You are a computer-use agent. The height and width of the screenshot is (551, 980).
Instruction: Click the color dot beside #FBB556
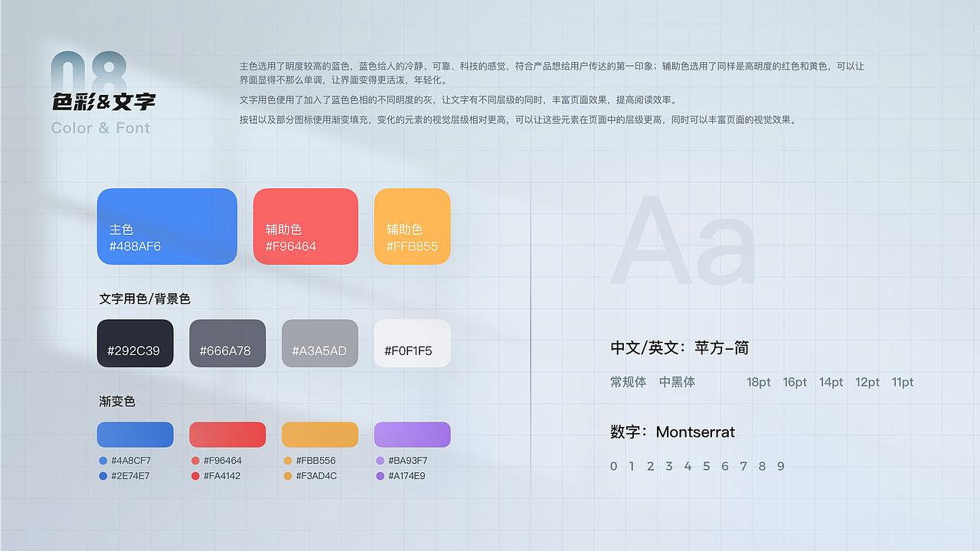click(x=288, y=461)
